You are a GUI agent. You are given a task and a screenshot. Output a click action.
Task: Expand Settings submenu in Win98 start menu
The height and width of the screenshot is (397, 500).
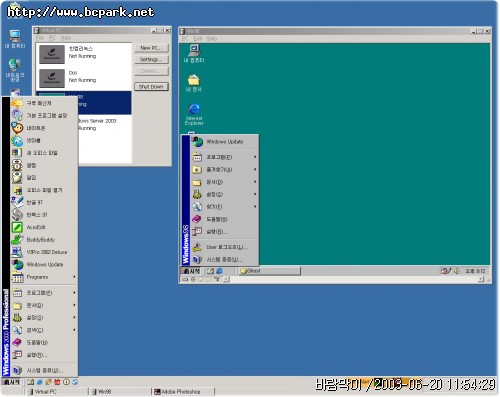tap(224, 194)
